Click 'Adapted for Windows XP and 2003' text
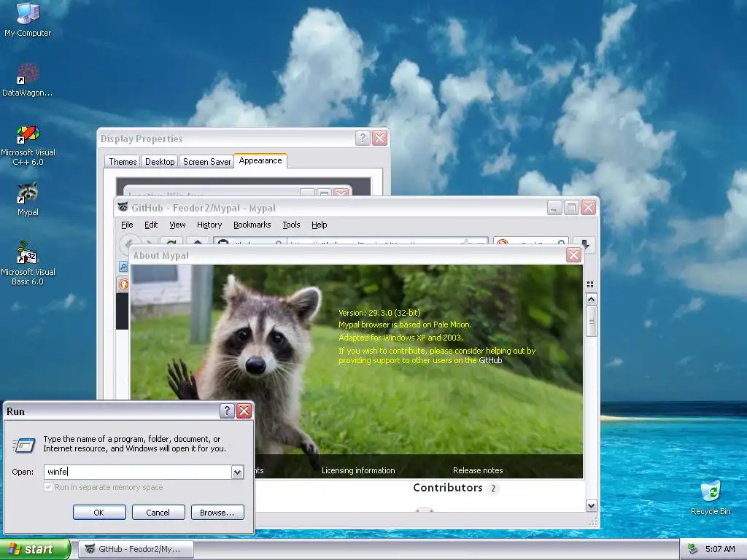The image size is (747, 560). pos(400,338)
